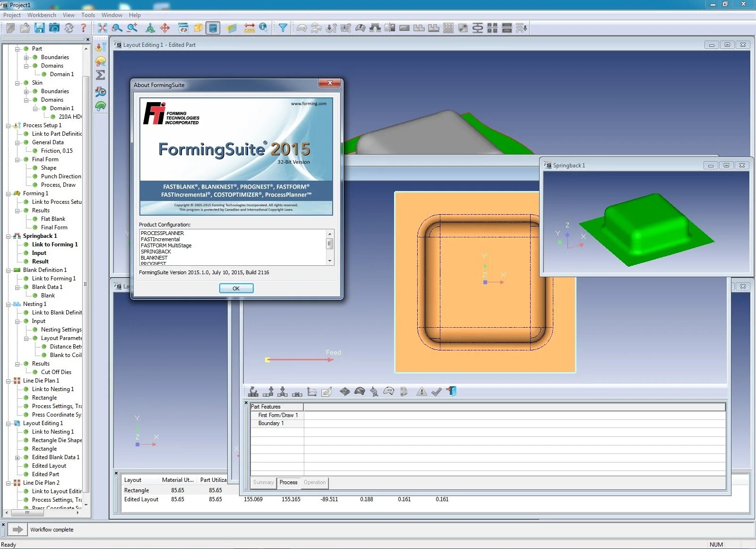The image size is (756, 549).
Task: Select Friction, 0.15 tree item
Action: point(57,151)
